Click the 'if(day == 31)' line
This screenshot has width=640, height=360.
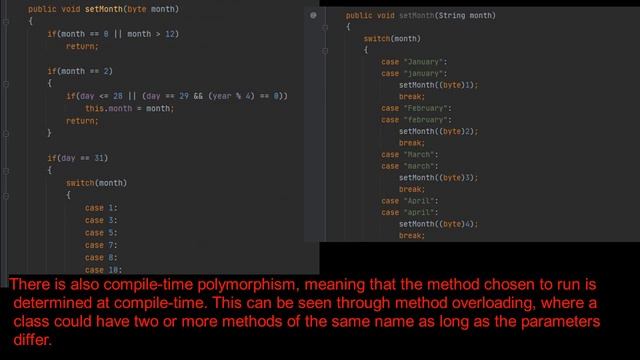pos(78,158)
